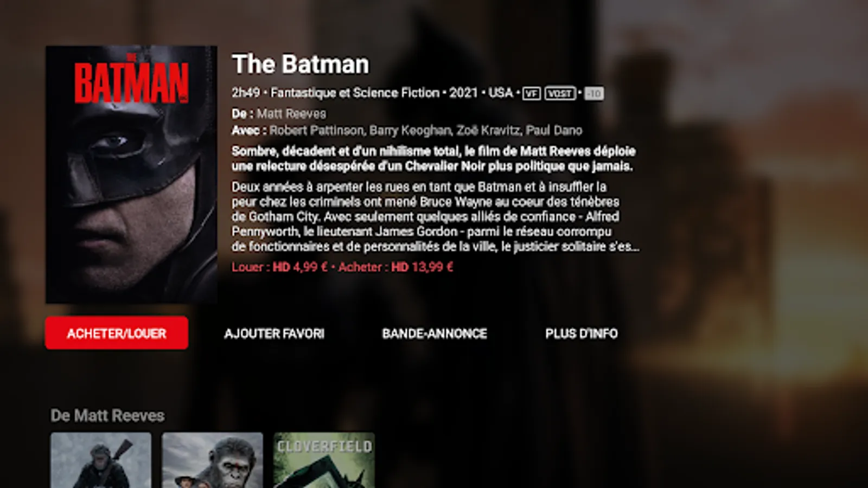
Task: Click The Batman poster image
Action: pyautogui.click(x=131, y=175)
